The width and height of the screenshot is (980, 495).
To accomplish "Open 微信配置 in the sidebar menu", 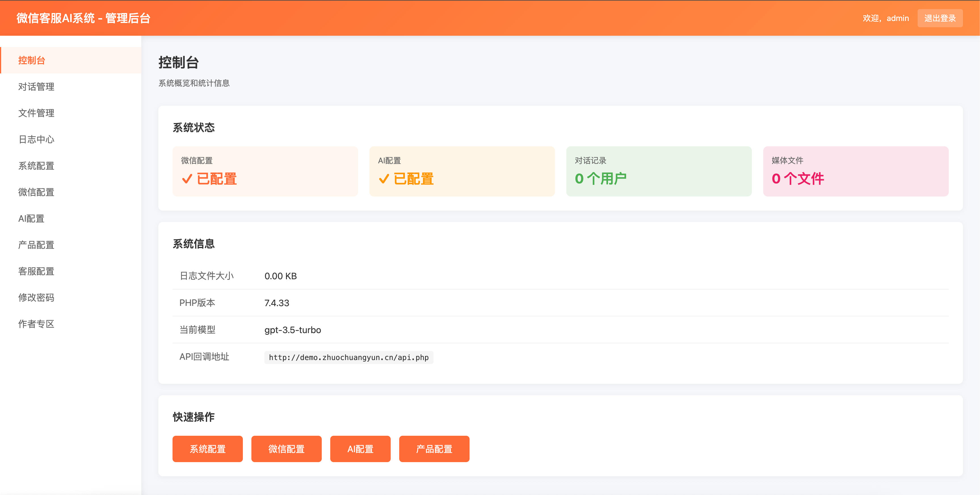I will (x=71, y=192).
